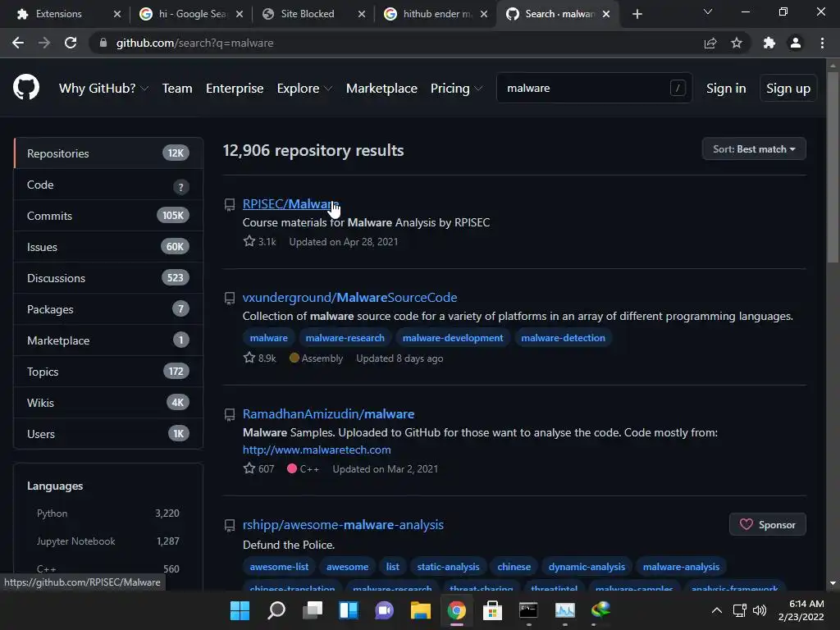The width and height of the screenshot is (840, 630).
Task: Select the Users filter
Action: tap(108, 433)
